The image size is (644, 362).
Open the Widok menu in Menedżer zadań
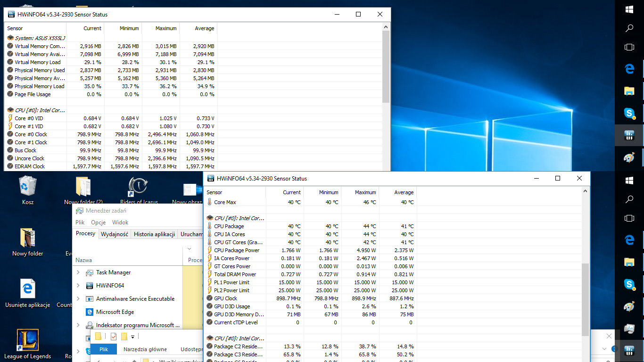(120, 222)
